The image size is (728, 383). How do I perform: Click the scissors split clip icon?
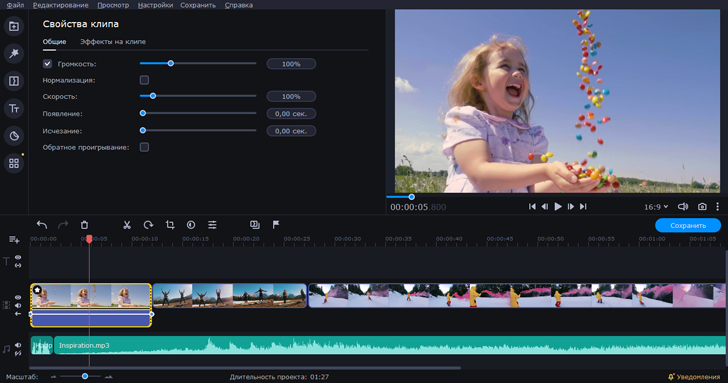127,225
